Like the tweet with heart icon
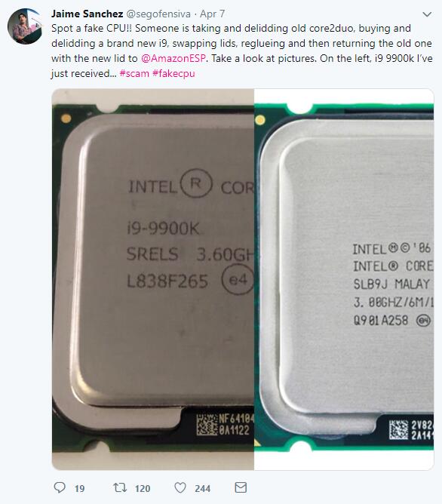Viewport: 442px width, 504px height. click(x=180, y=487)
